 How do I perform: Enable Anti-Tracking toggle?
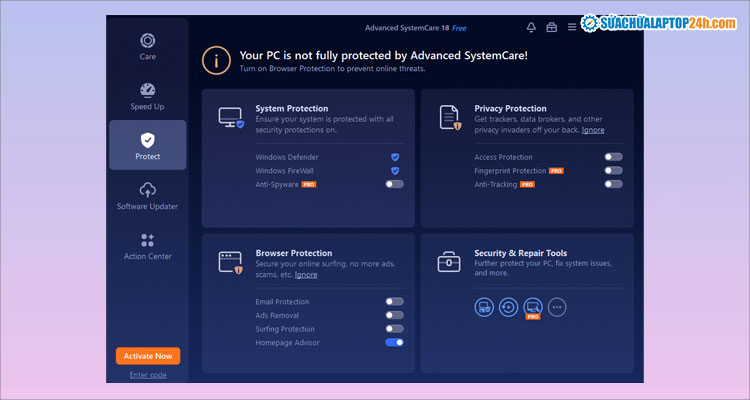point(613,184)
